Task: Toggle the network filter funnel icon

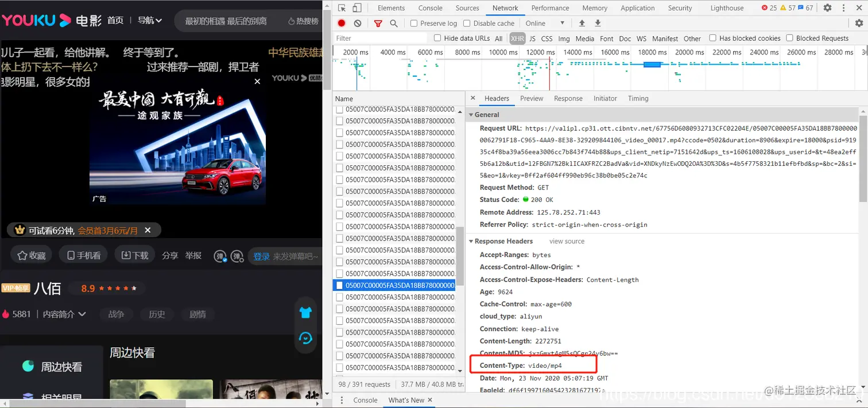Action: [378, 23]
